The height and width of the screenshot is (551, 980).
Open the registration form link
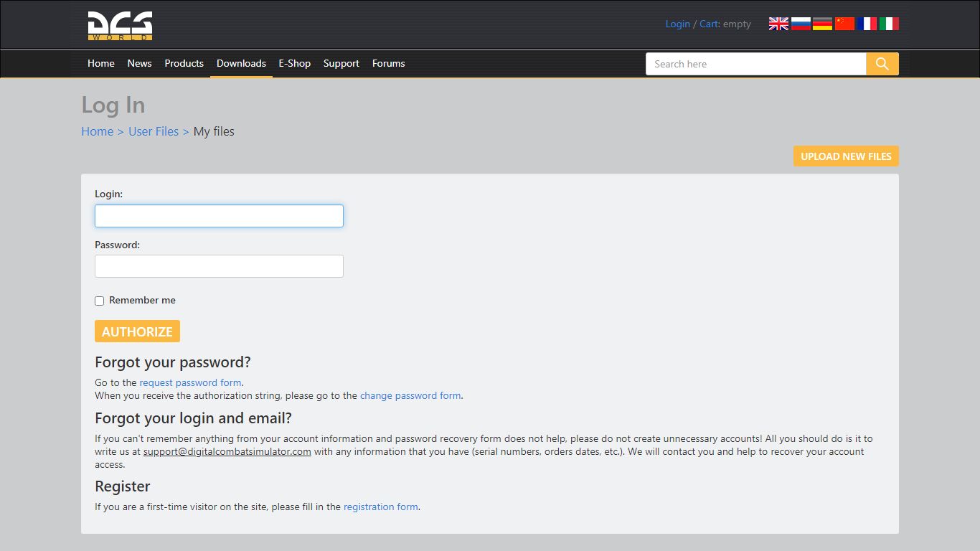coord(380,507)
